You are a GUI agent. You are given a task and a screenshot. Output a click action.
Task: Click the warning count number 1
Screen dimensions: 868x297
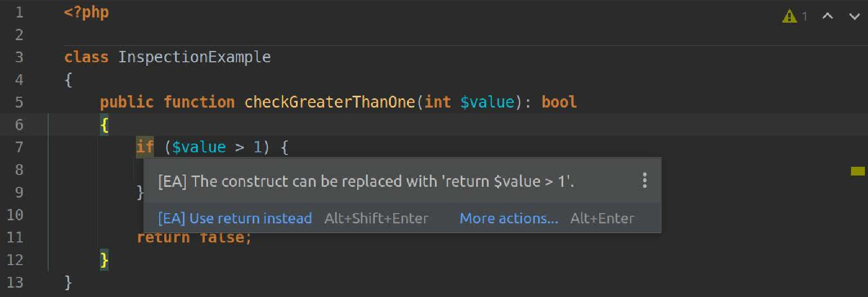[x=804, y=17]
